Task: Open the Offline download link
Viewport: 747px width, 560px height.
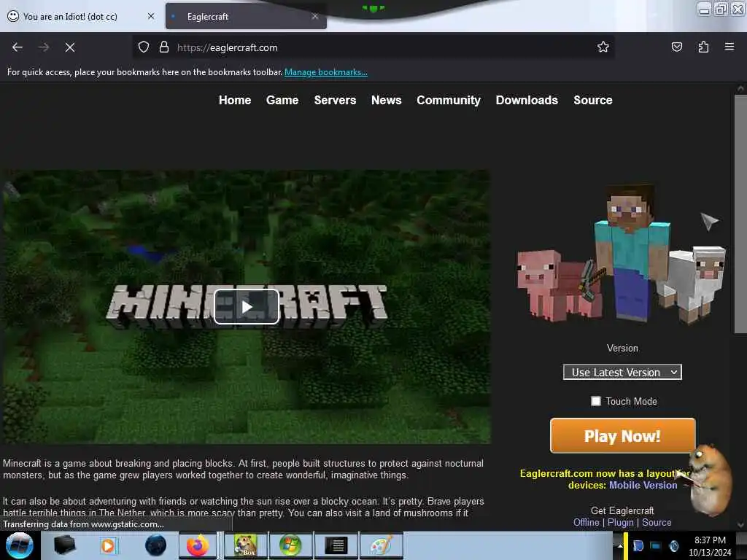Action: click(587, 522)
